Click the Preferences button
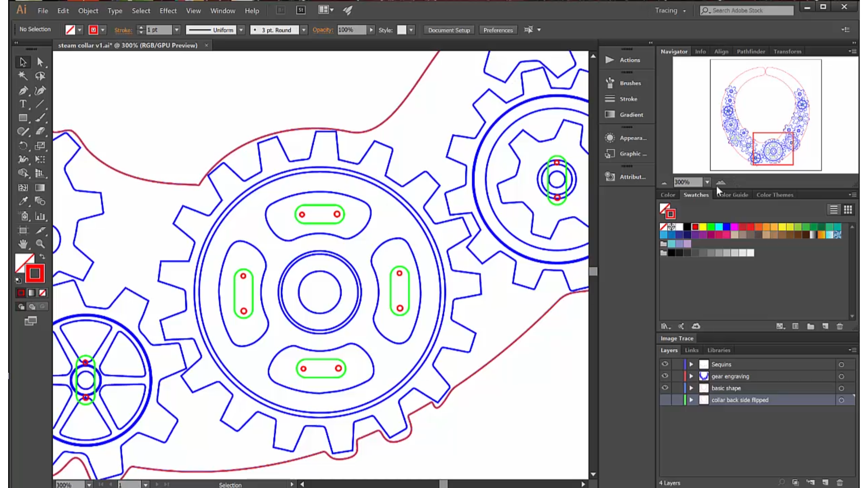The width and height of the screenshot is (868, 488). tap(498, 30)
